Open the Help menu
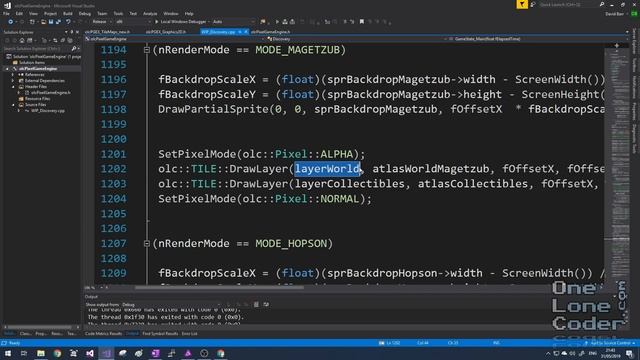This screenshot has width=640, height=360. (189, 13)
